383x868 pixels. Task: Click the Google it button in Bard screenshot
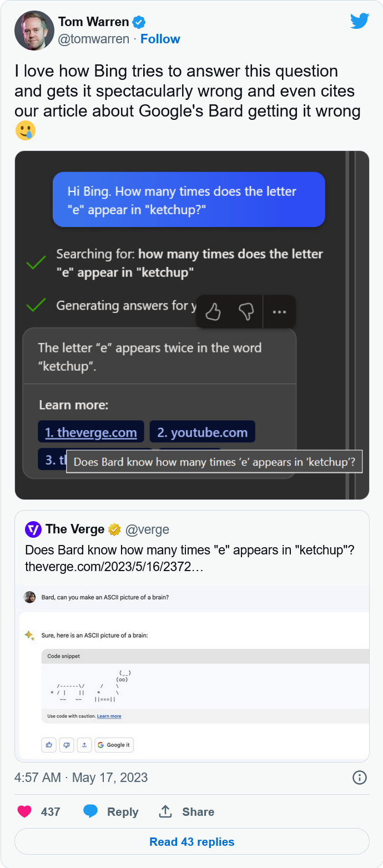(114, 745)
